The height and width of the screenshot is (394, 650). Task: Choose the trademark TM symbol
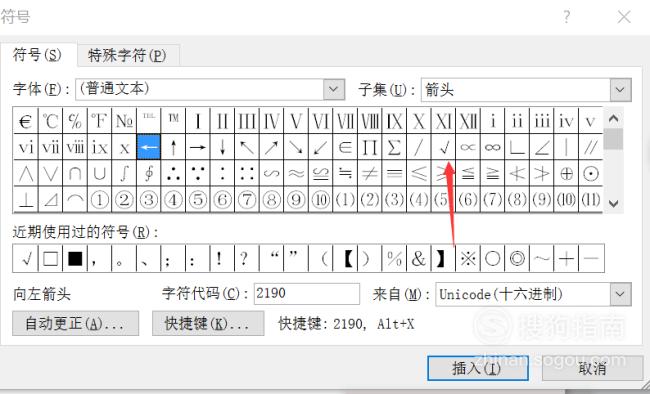(x=173, y=121)
